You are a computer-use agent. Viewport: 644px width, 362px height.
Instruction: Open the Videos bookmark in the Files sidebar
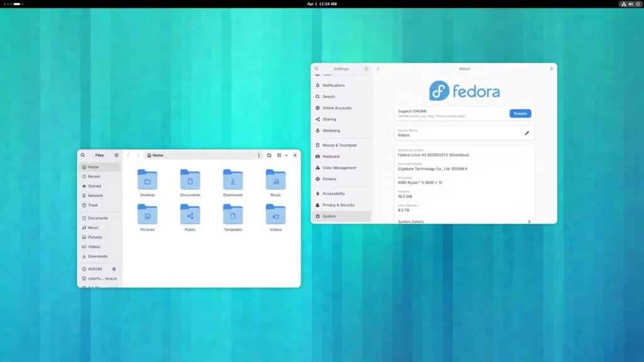(x=100, y=246)
